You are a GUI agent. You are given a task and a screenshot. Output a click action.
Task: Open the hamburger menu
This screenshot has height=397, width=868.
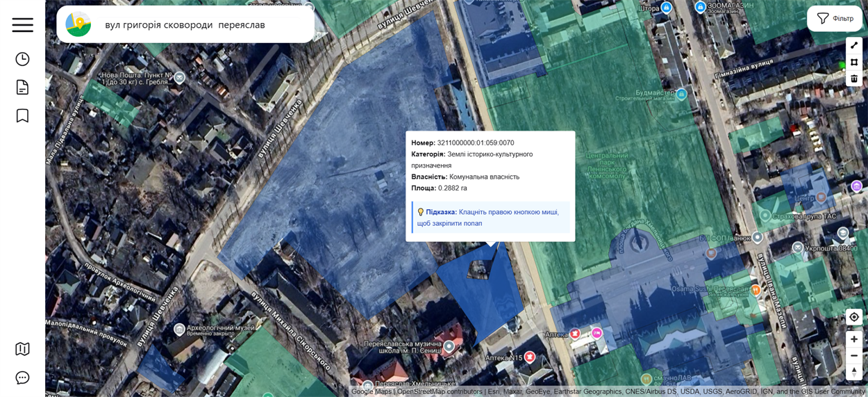(x=22, y=24)
